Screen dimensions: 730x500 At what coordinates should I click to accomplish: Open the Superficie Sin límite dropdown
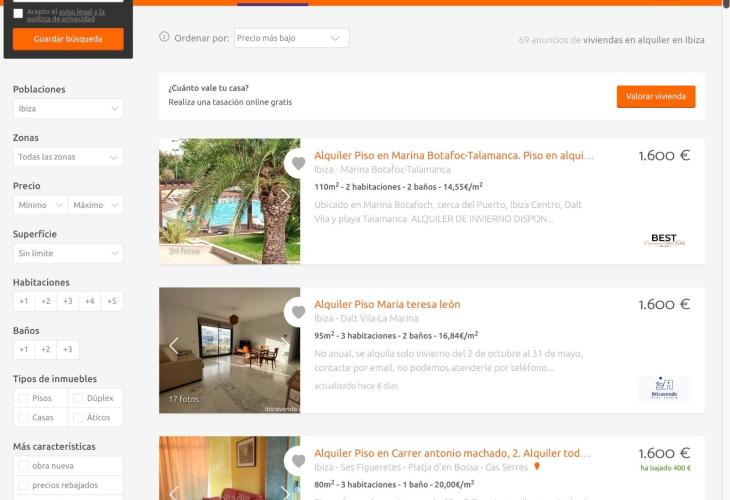tap(68, 253)
